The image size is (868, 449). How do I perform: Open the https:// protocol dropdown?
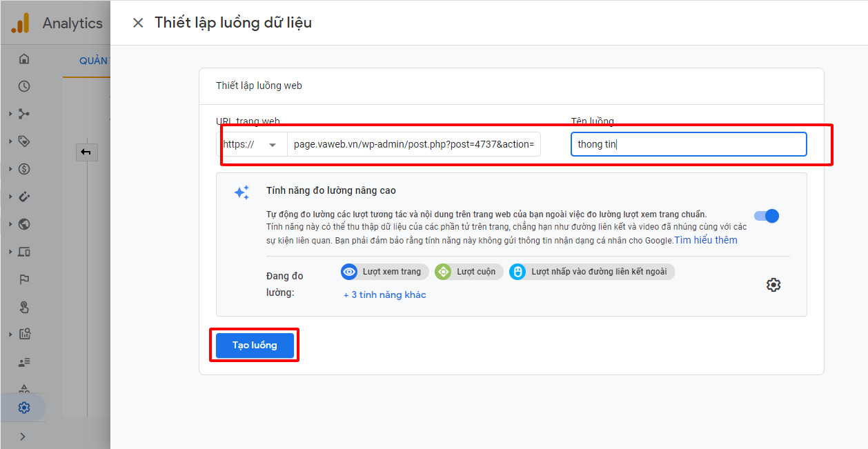pyautogui.click(x=253, y=145)
